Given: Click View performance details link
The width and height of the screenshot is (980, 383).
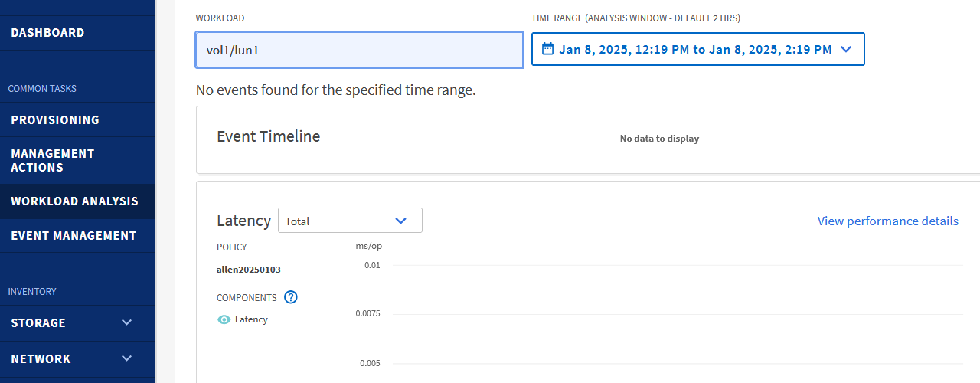Looking at the screenshot, I should [x=887, y=221].
